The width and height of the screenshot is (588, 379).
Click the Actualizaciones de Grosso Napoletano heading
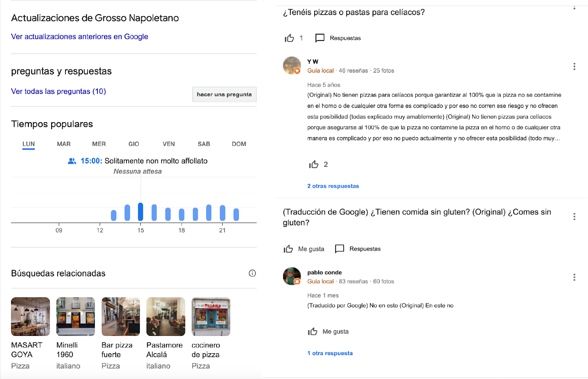pos(95,18)
